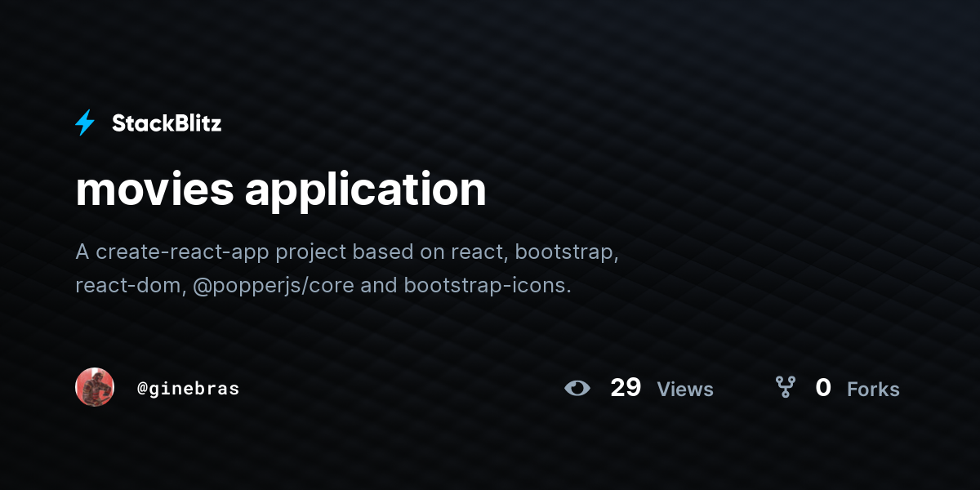Click the lightning bolt inside the blue badge
980x490 pixels.
tap(85, 122)
